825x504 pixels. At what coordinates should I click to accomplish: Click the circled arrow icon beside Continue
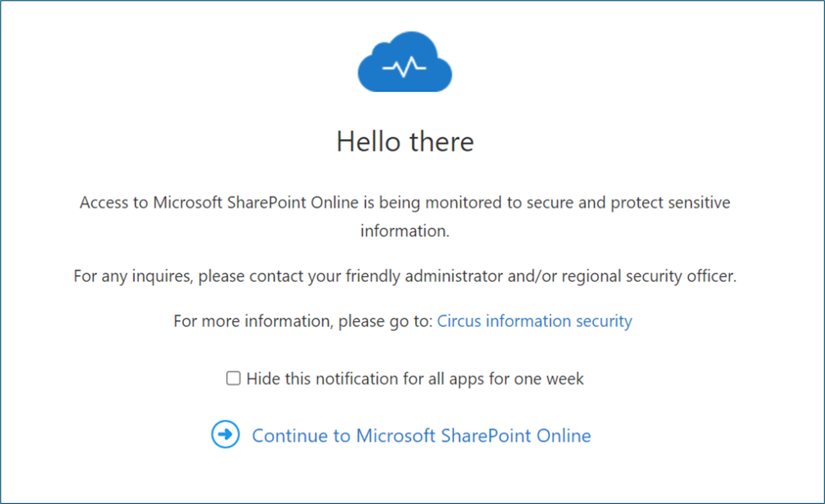point(225,435)
